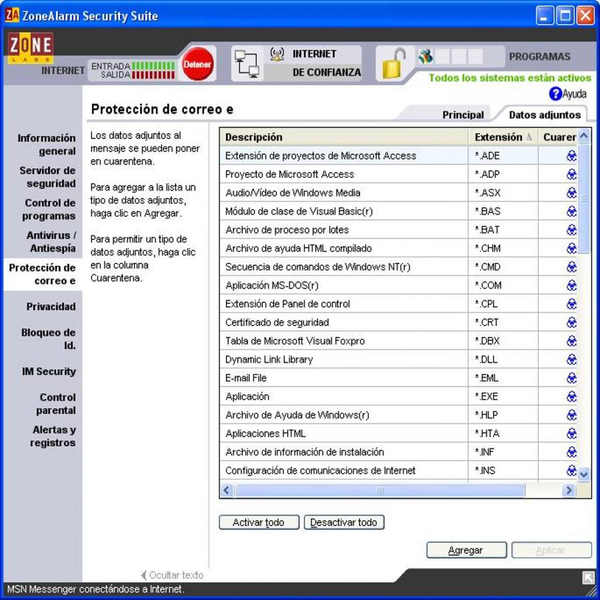The height and width of the screenshot is (600, 600).
Task: Toggle quarantine icon for *.CHM row
Action: pyautogui.click(x=571, y=248)
